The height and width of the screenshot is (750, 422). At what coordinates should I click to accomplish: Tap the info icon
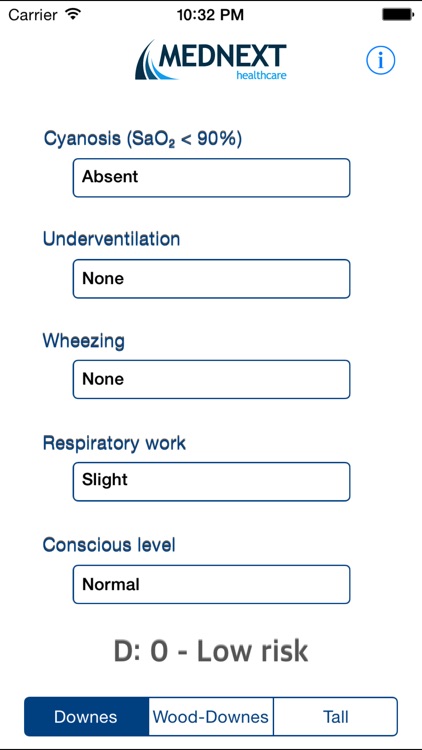(381, 60)
